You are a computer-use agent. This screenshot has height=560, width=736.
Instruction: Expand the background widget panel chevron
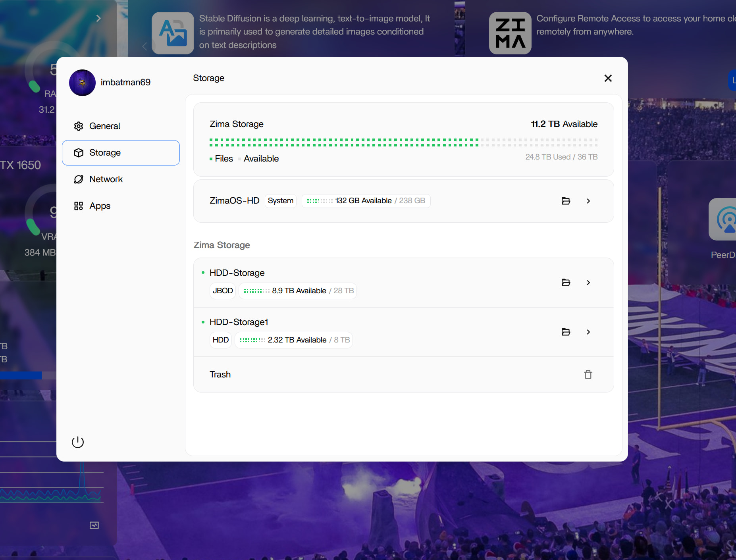(98, 18)
